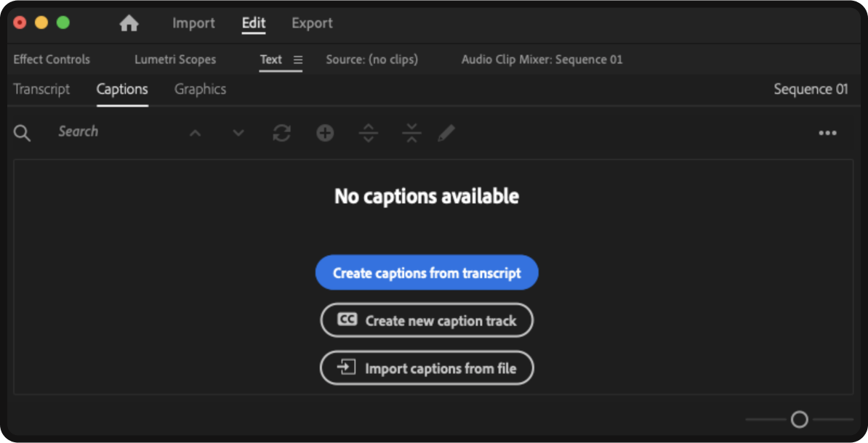Click Create new caption track button
Screen dimensions: 868x443
point(427,320)
